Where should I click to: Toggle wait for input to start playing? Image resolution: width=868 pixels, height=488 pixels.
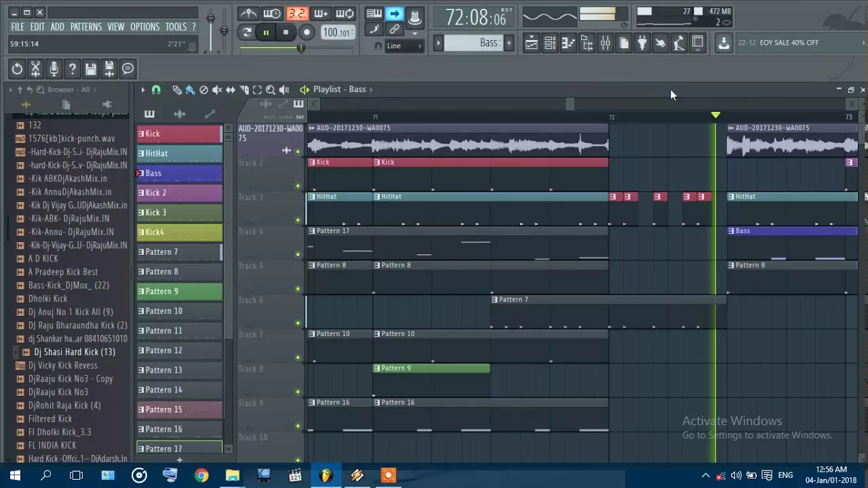tap(272, 14)
